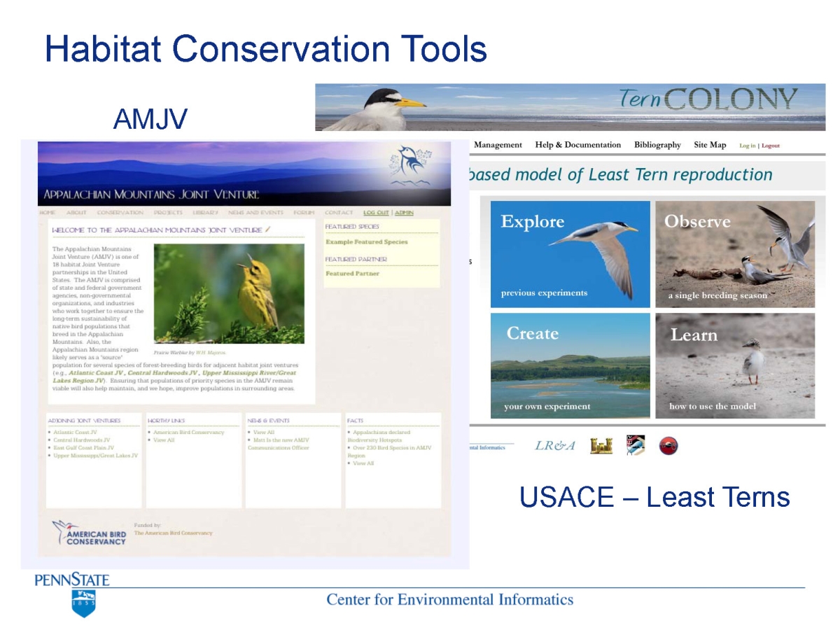Open Atlantic Coast JV in Adjoining Joint Ventures list
Screen dimensions: 840x630
point(75,433)
